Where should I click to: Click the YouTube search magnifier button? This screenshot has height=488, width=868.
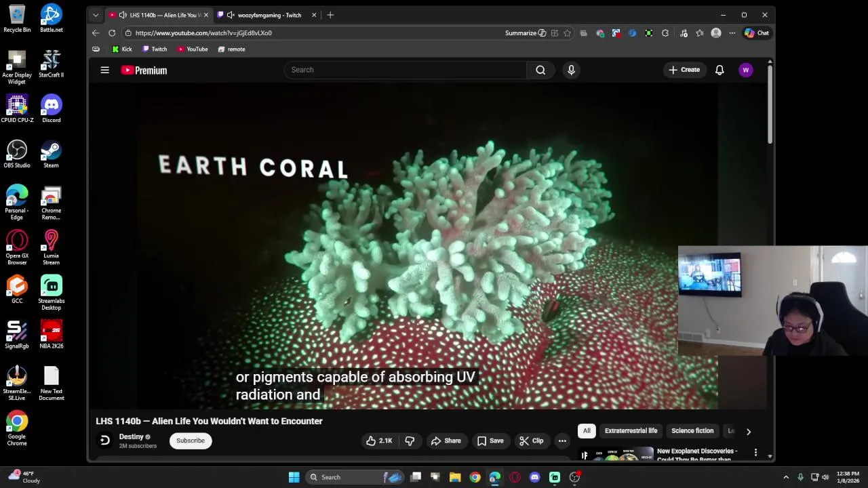pos(540,70)
